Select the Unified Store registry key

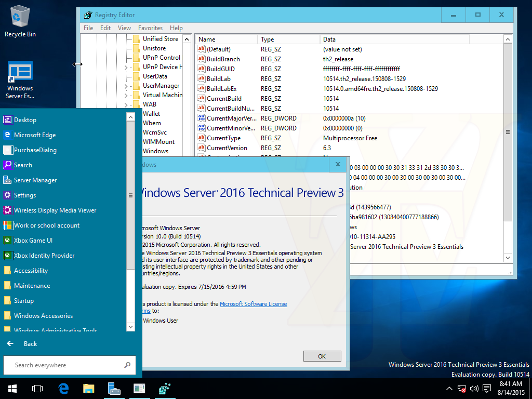pos(160,39)
